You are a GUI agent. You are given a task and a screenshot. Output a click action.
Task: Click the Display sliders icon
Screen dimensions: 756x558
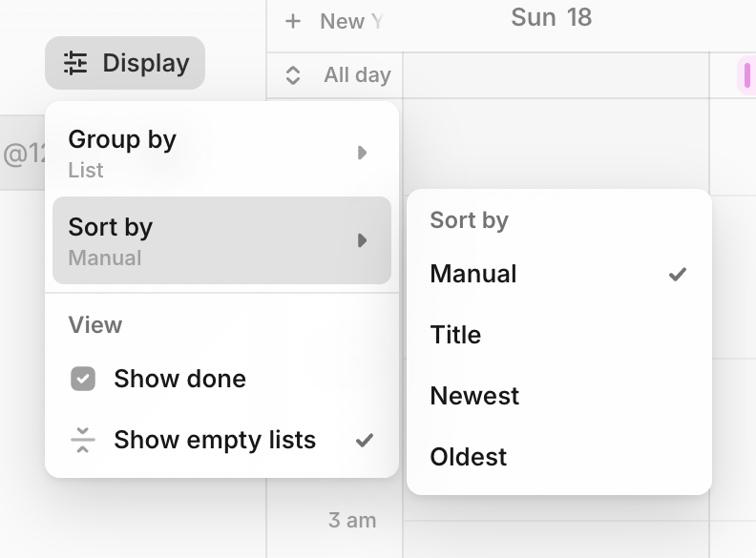coord(75,63)
